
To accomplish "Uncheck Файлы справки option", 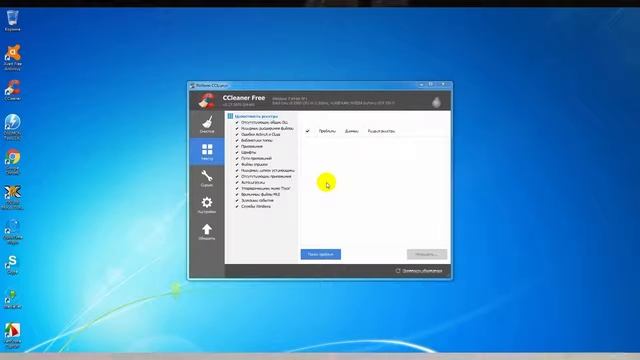I will coord(237,164).
